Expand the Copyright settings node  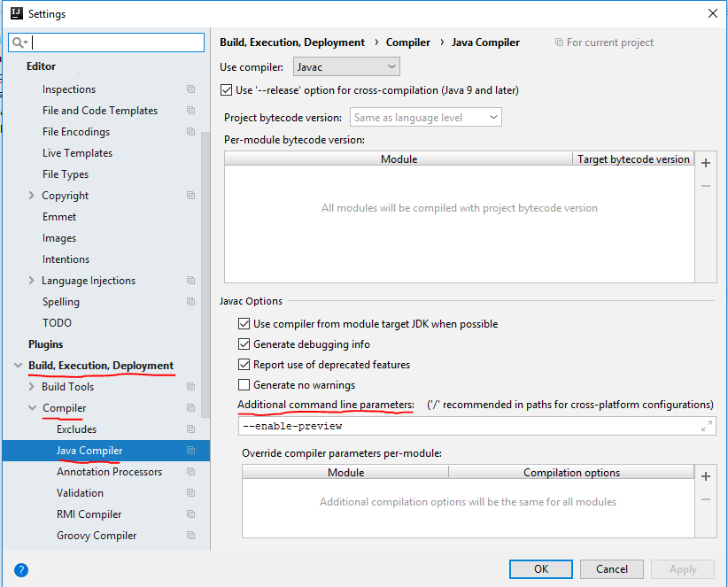(33, 196)
